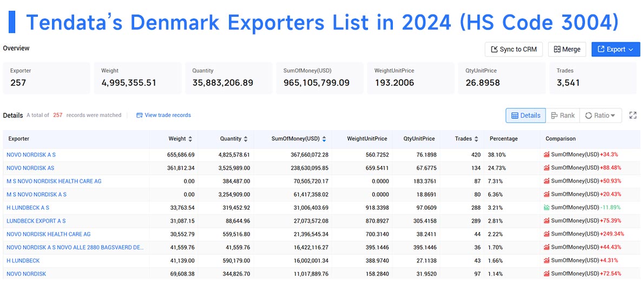Click the Merge button icon
The image size is (644, 284).
click(557, 49)
